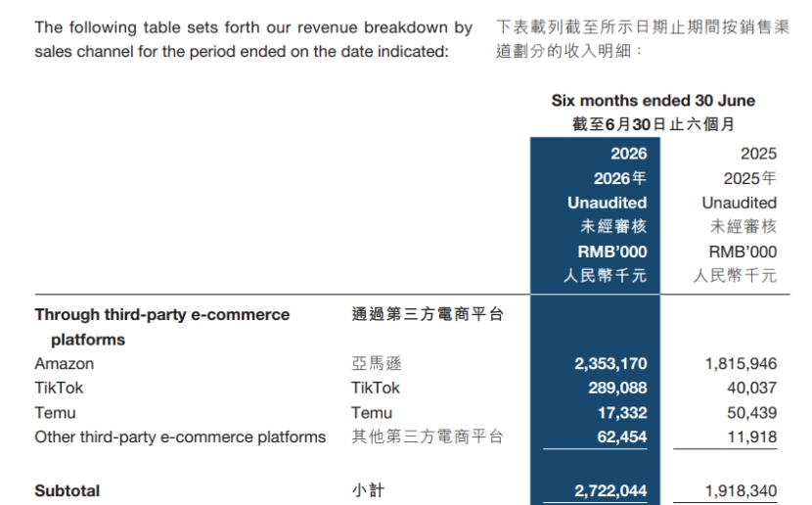Click RMB'000 in the 2026 column

point(612,252)
